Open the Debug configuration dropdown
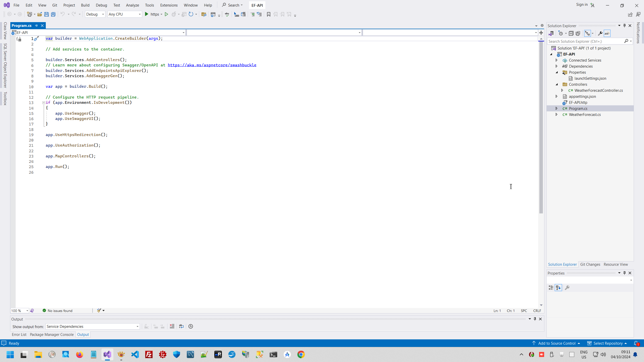Image resolution: width=644 pixels, height=362 pixels. coord(95,14)
